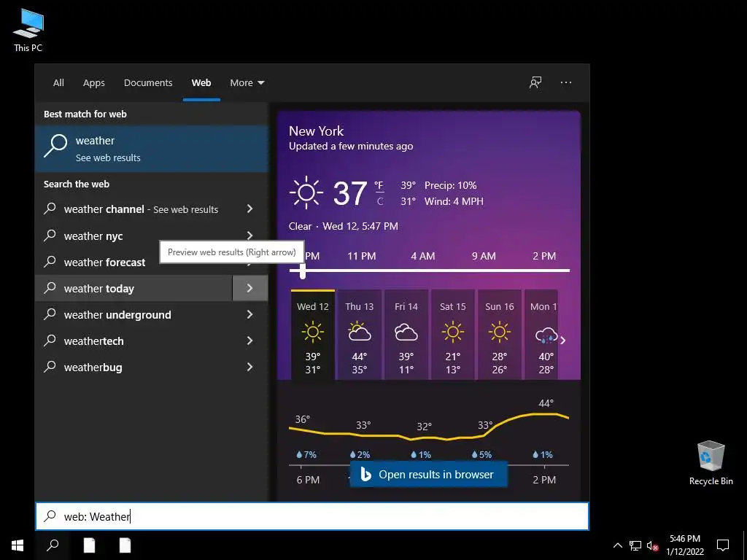Screen dimensions: 747x560
Task: Open the network status tray icon
Action: (x=635, y=545)
